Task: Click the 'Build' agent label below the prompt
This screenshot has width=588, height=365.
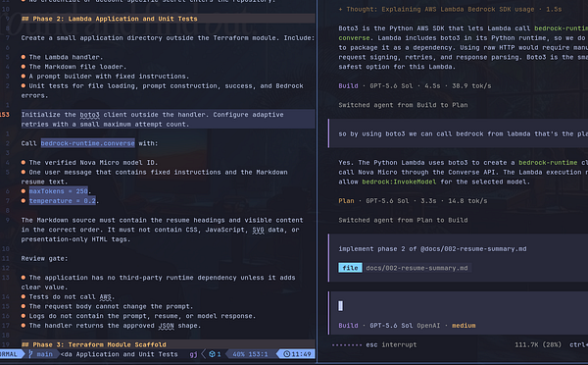Action: click(x=348, y=326)
